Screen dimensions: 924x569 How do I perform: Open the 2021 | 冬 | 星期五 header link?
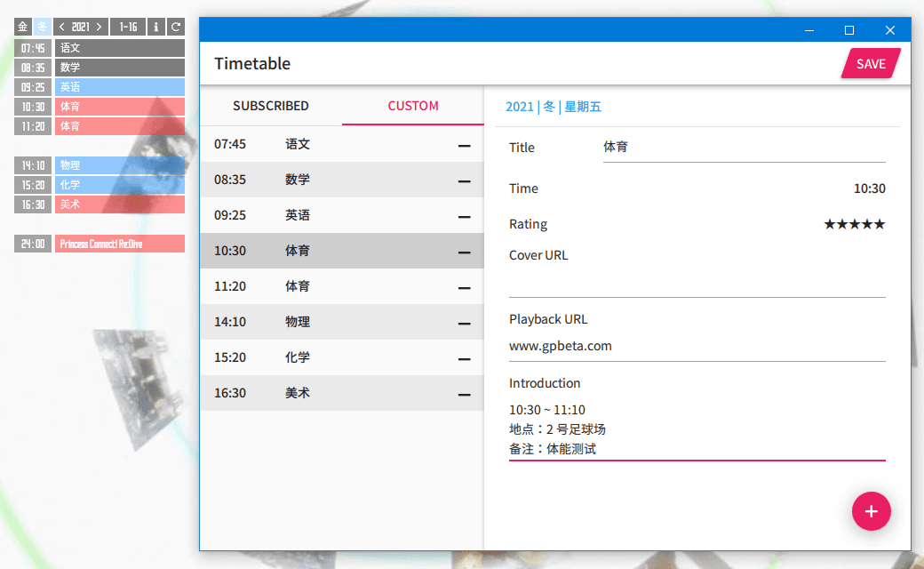554,107
